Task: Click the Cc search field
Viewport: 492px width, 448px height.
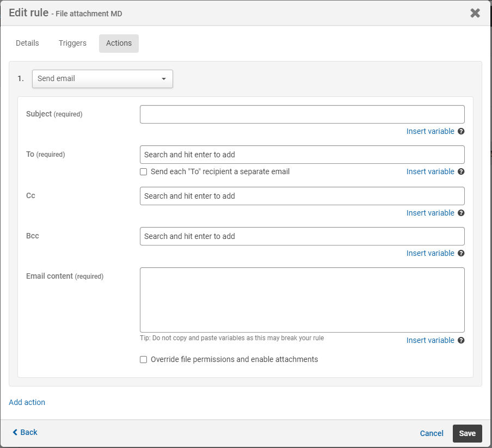Action: 302,196
